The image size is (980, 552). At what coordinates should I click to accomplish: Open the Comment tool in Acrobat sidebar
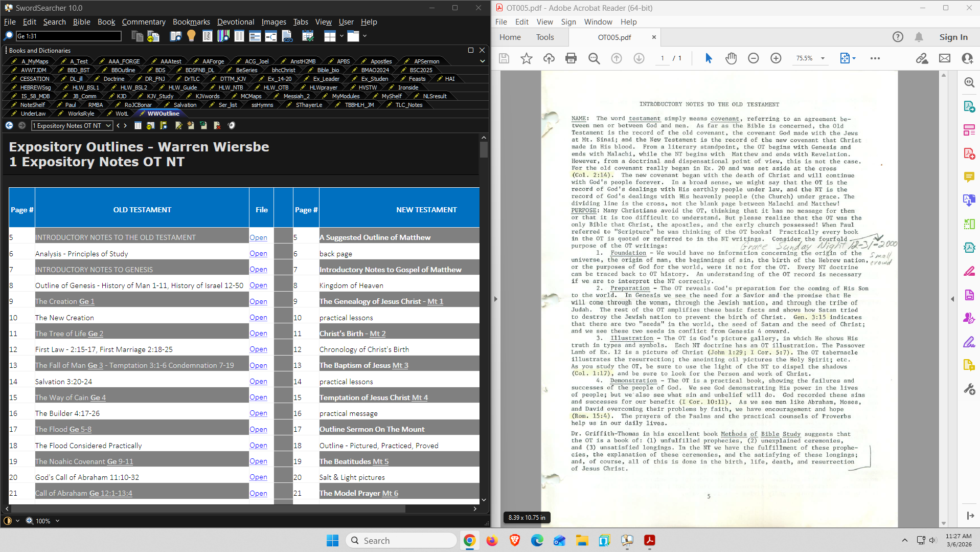click(x=969, y=177)
